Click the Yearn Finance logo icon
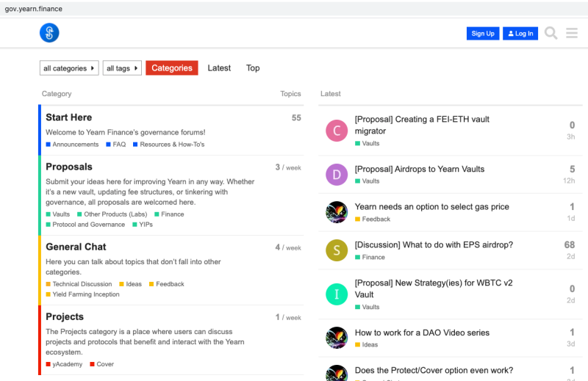The width and height of the screenshot is (588, 381). coord(49,33)
